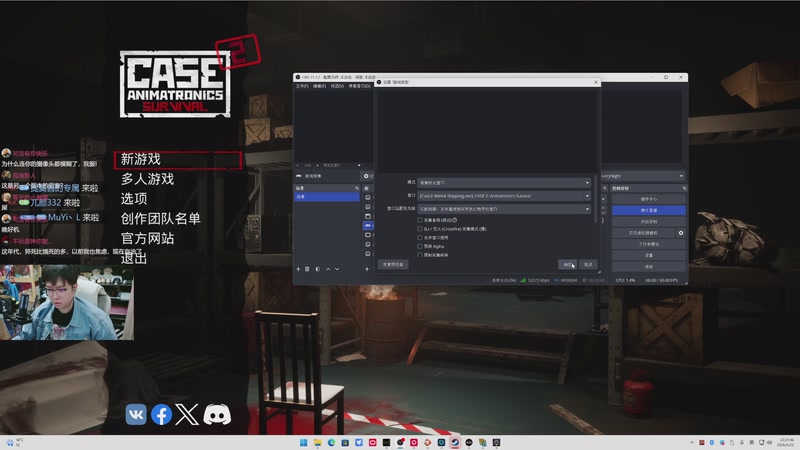Select the highlighted game capture source icon

point(368,225)
